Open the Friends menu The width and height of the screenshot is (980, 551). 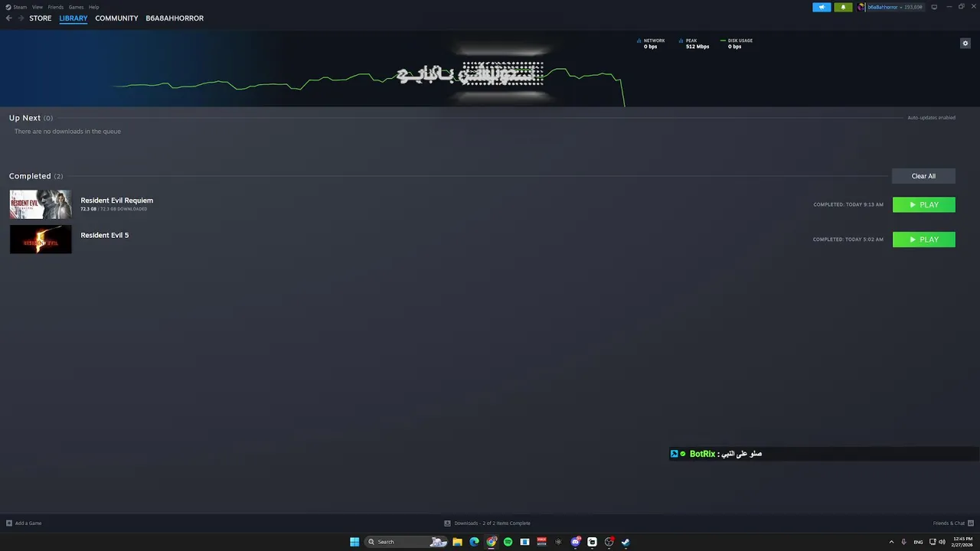coord(56,7)
